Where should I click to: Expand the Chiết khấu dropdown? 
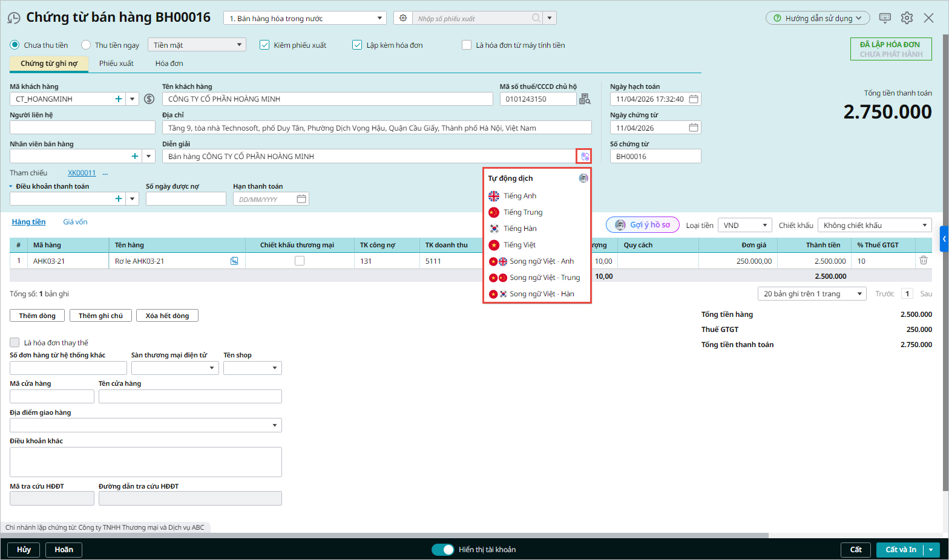coord(875,226)
